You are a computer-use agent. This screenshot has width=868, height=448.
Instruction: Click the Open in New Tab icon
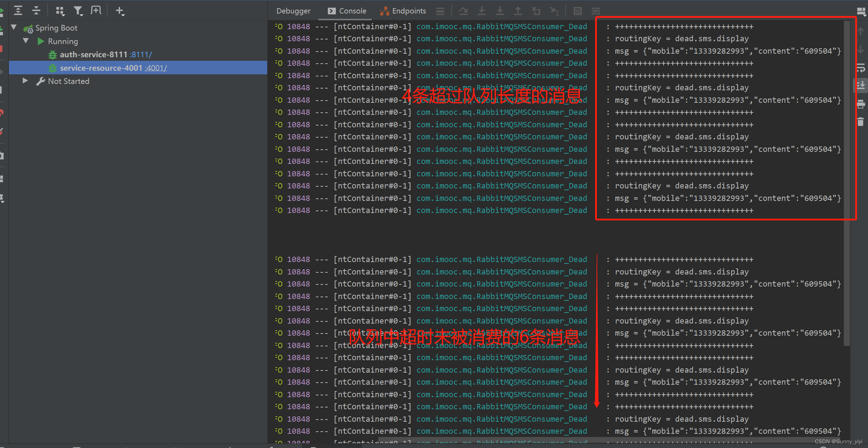pos(96,10)
